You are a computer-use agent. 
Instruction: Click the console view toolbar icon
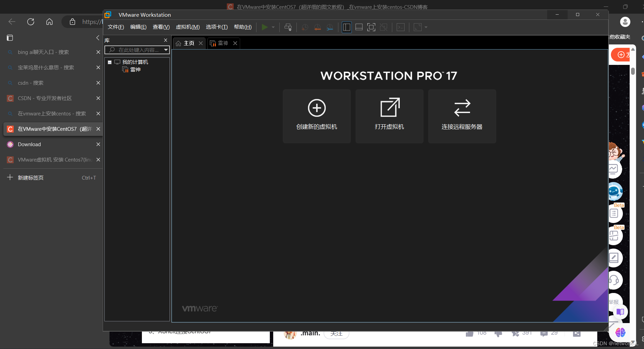401,27
